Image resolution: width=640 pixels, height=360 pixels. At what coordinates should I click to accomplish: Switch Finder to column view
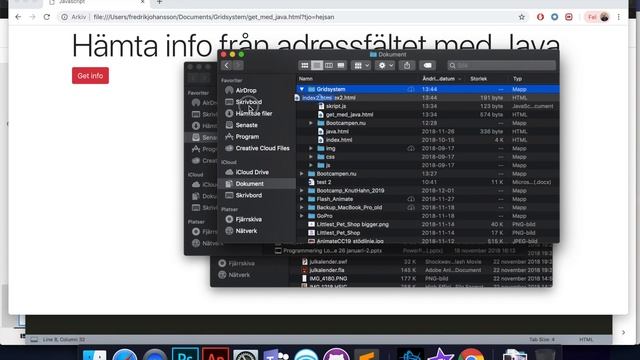(329, 65)
